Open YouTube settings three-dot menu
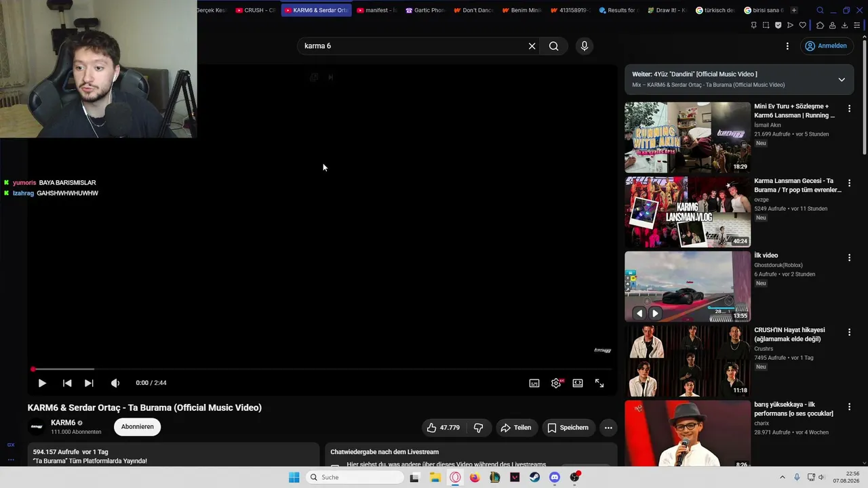The image size is (868, 488). [x=787, y=46]
